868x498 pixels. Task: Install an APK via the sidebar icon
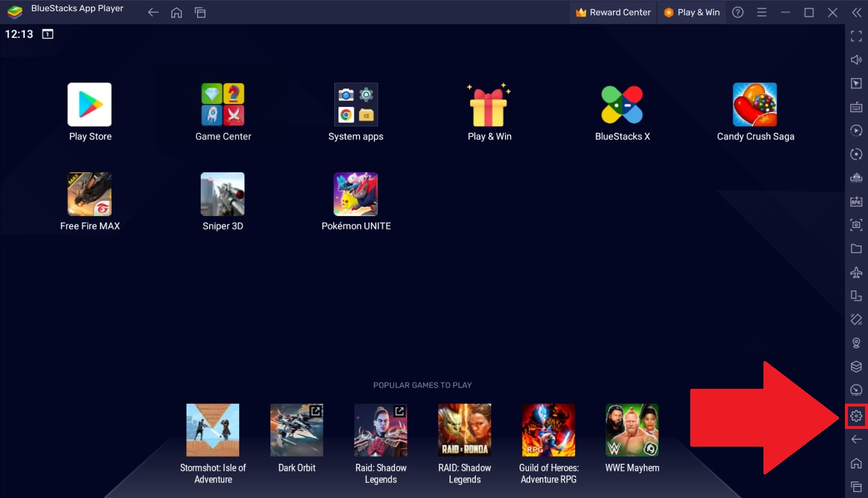(856, 201)
